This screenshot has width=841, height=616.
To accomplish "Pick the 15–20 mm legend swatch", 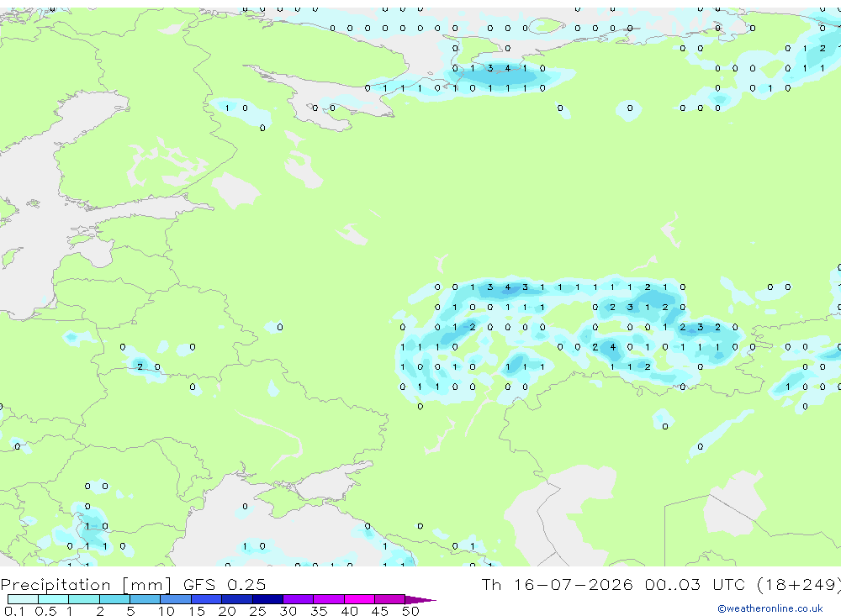I will coord(207,599).
